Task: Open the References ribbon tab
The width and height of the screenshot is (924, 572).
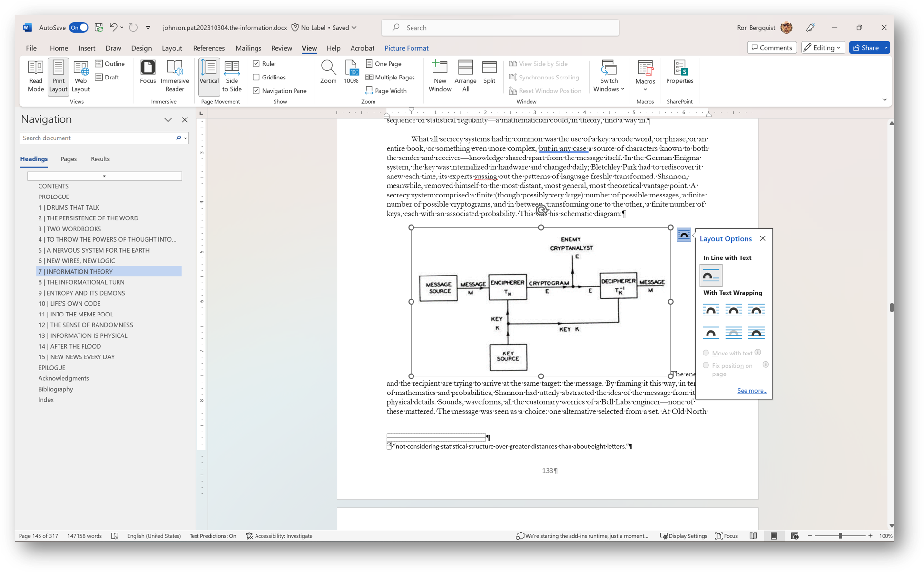Action: coord(209,48)
